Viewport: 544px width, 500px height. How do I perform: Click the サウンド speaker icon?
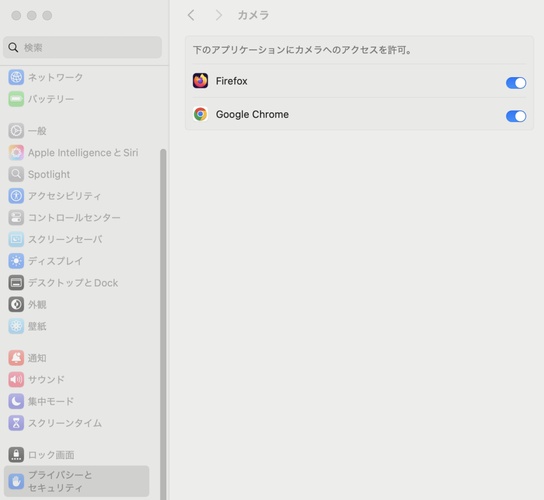point(16,380)
